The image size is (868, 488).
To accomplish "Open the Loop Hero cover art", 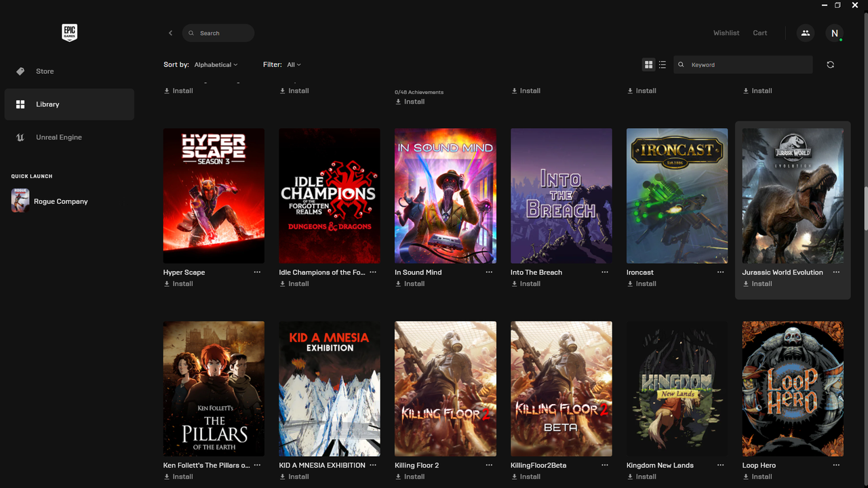I will [793, 389].
